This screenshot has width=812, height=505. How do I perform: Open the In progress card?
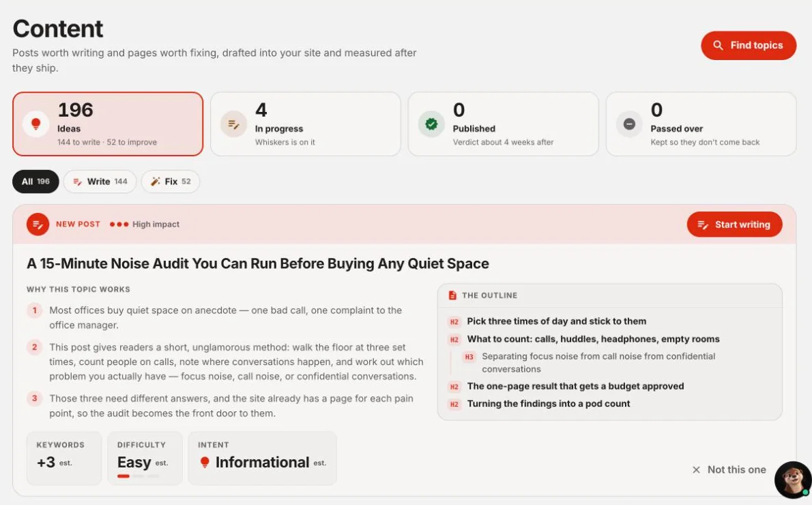point(306,124)
